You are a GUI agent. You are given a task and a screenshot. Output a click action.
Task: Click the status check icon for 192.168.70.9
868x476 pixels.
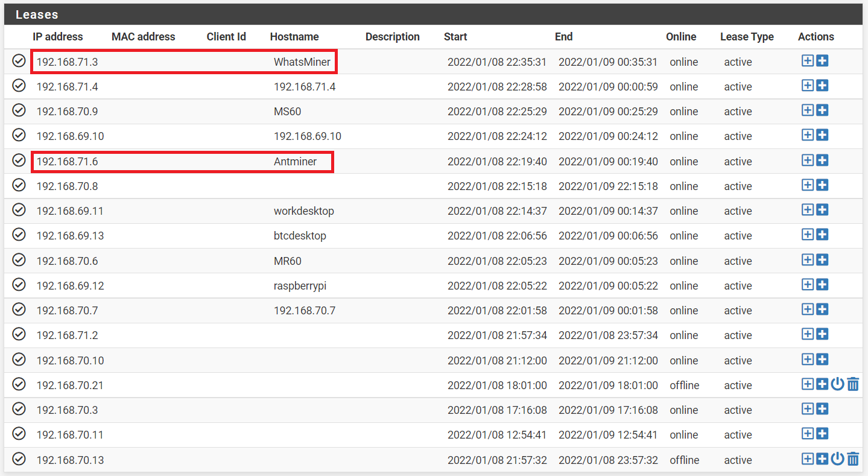pos(19,110)
